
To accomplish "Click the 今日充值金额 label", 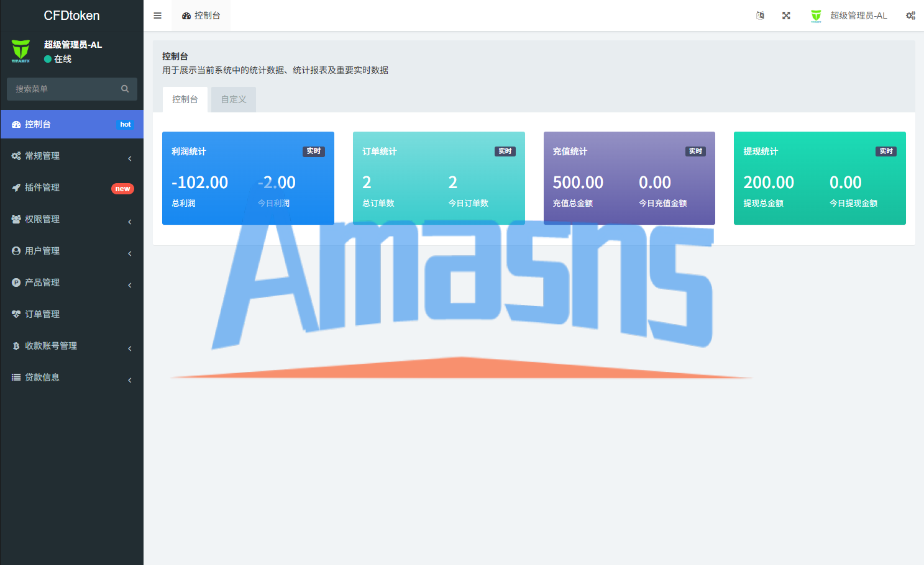I will point(663,203).
